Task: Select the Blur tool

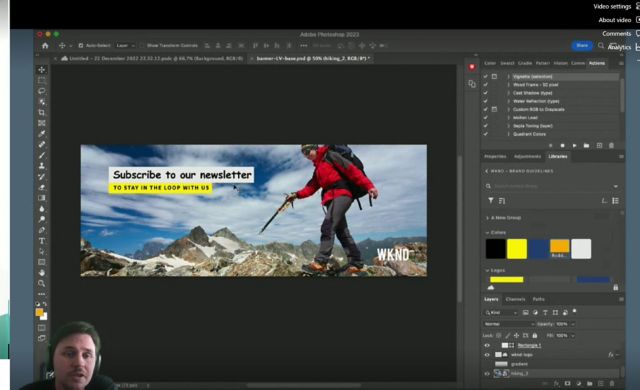Action: click(x=42, y=209)
